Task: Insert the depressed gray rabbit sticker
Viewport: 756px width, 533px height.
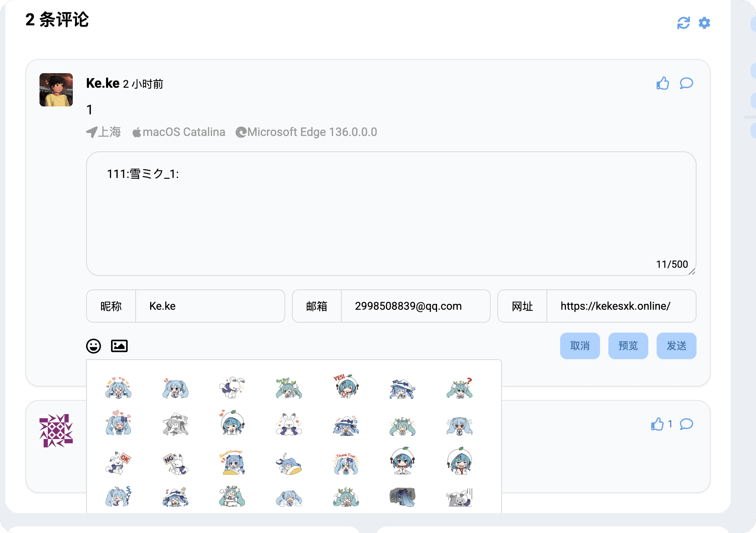Action: pyautogui.click(x=460, y=497)
